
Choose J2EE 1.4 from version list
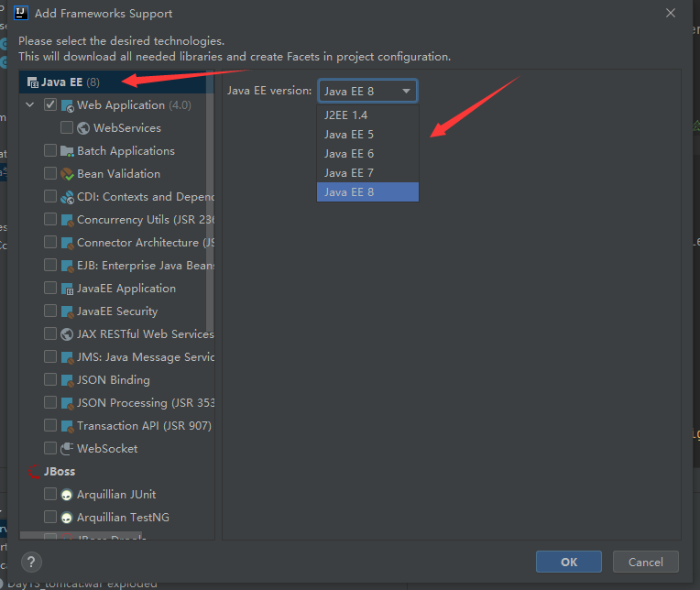coord(367,115)
